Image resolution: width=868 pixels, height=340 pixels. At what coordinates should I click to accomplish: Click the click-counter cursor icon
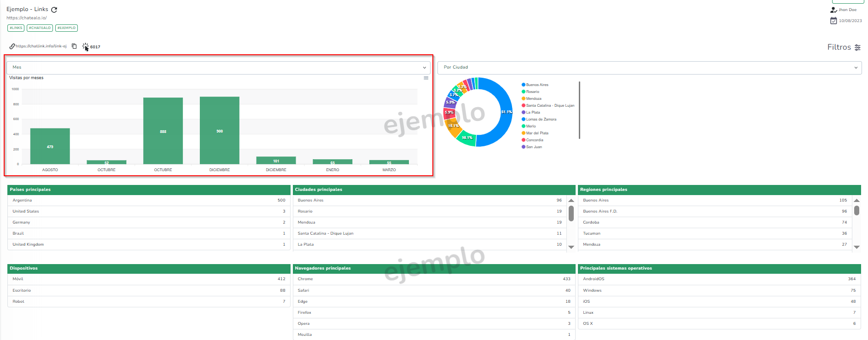pos(86,47)
